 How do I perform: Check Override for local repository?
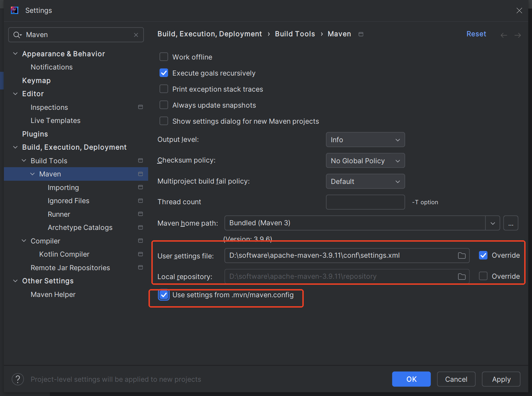pos(483,276)
